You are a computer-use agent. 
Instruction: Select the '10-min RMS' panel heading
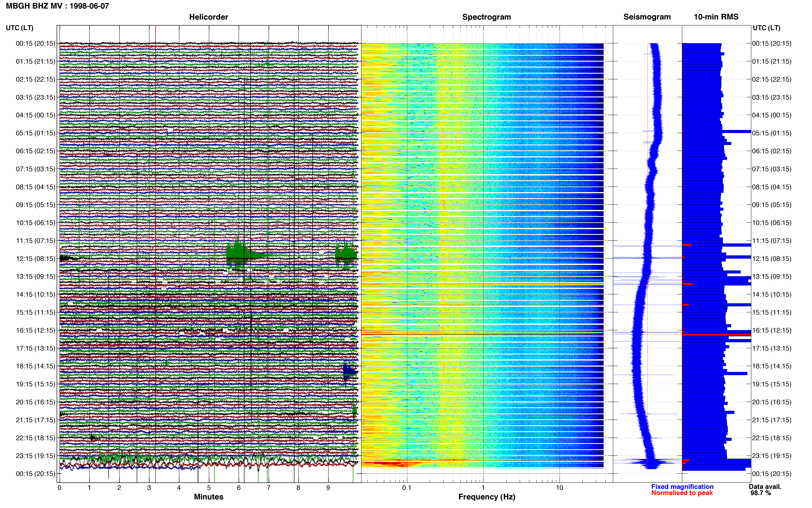(716, 17)
